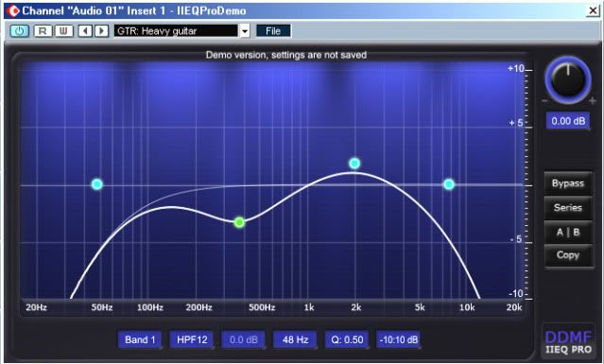The image size is (604, 364).
Task: Open the preset dropdown arrow
Action: pos(245,31)
